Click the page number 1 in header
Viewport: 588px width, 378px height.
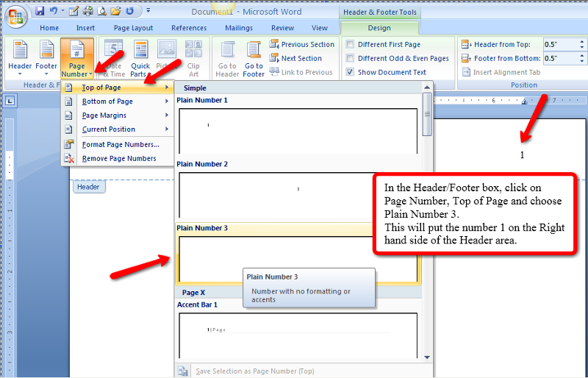point(522,155)
